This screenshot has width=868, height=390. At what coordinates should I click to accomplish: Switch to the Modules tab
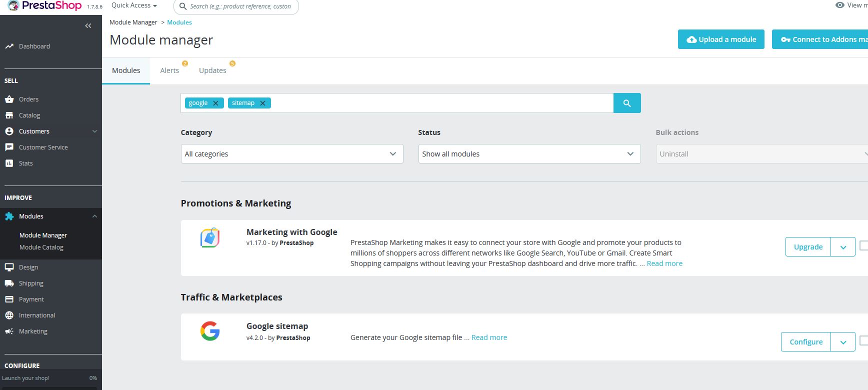pyautogui.click(x=126, y=70)
